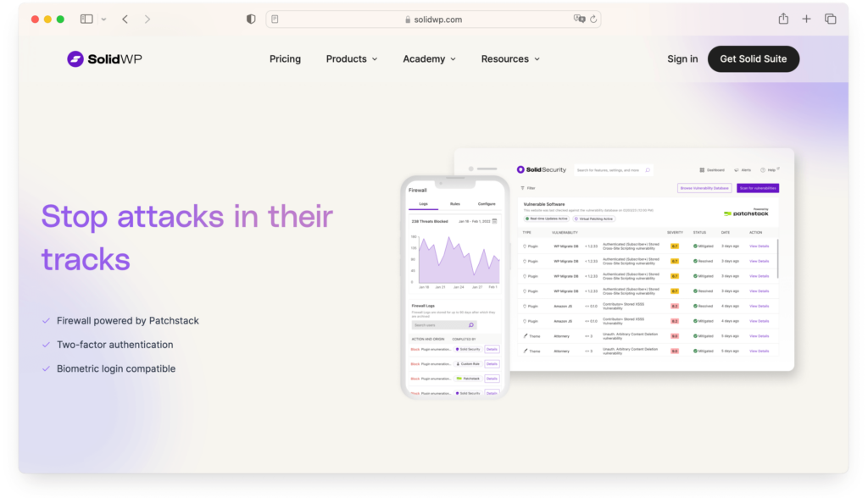This screenshot has width=868, height=498.
Task: Reload the solidwp.com page
Action: point(593,19)
